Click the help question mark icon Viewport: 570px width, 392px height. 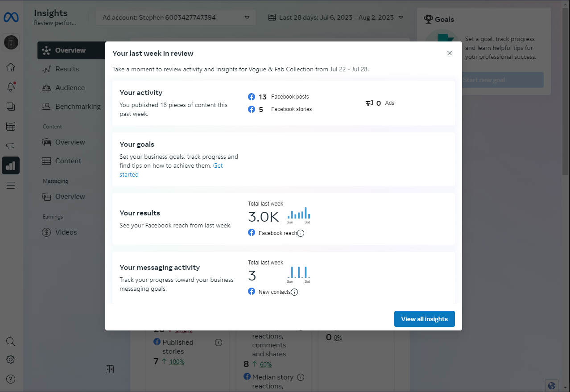click(11, 379)
